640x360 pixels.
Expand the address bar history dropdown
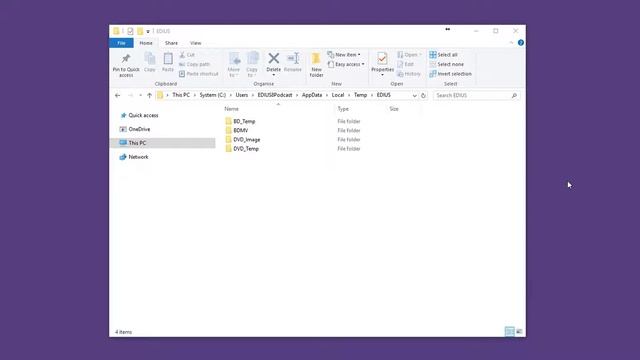(414, 95)
